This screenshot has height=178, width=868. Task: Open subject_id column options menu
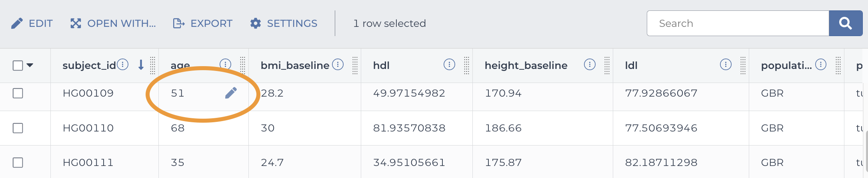[123, 65]
